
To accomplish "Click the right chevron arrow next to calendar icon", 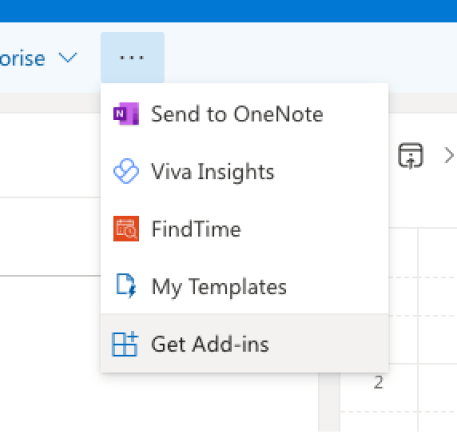I will [x=449, y=155].
